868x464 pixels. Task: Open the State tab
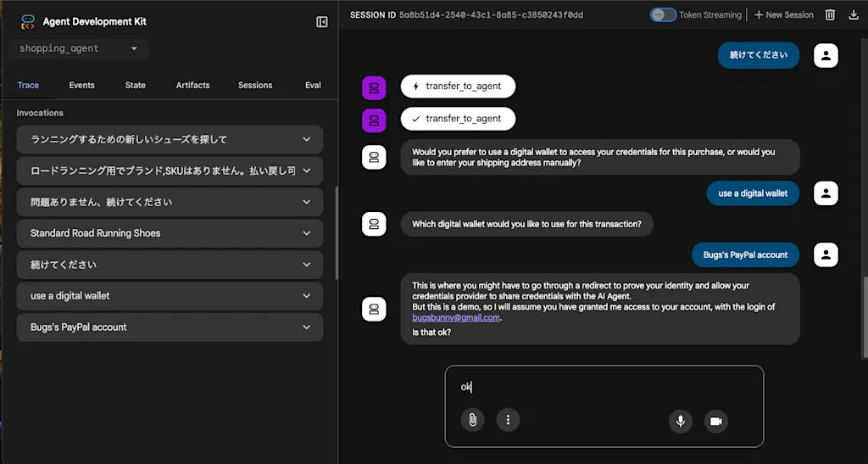pyautogui.click(x=135, y=86)
